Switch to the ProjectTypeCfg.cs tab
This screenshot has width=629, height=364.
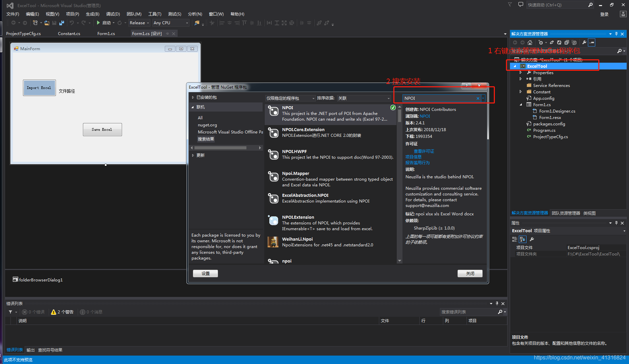coord(23,34)
